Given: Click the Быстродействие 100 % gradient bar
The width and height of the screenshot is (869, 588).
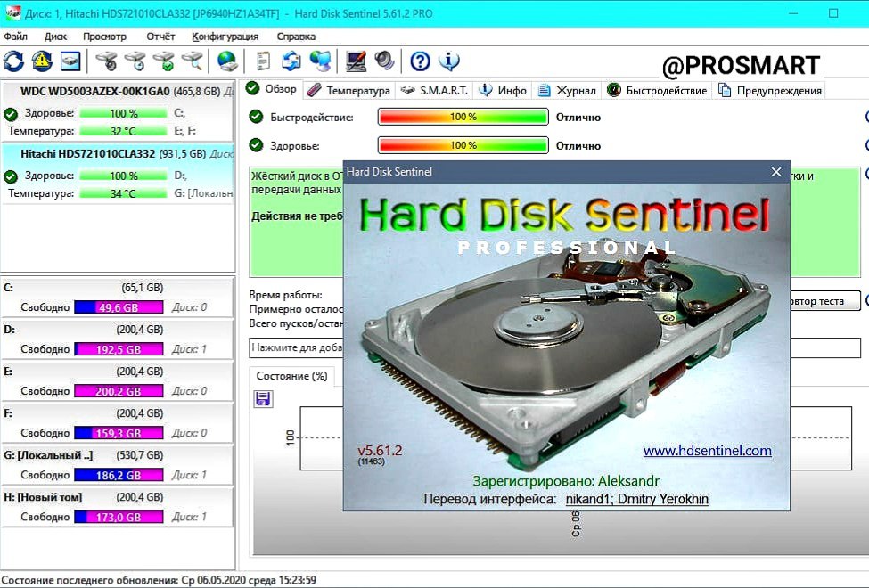Looking at the screenshot, I should pos(463,117).
